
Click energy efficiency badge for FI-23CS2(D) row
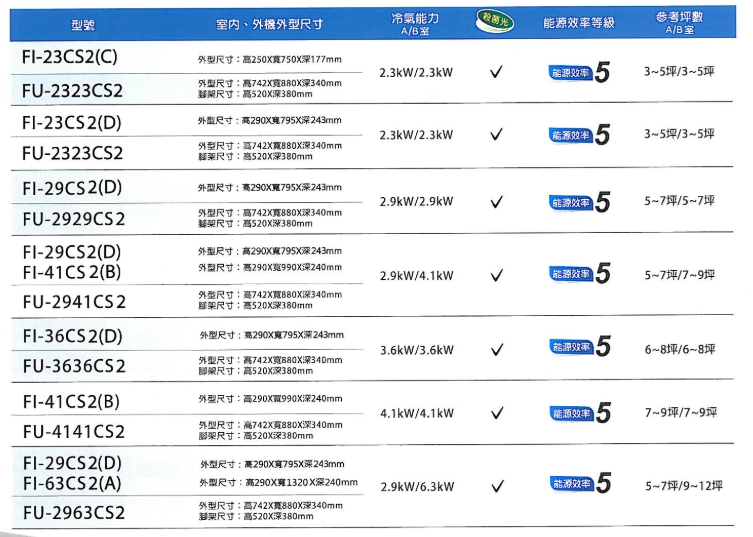pos(579,137)
